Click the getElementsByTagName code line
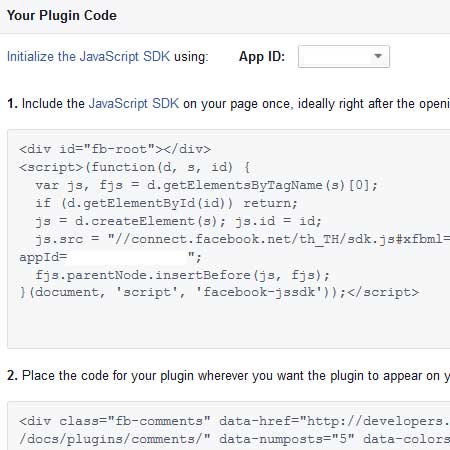This screenshot has width=450, height=450. [x=206, y=185]
